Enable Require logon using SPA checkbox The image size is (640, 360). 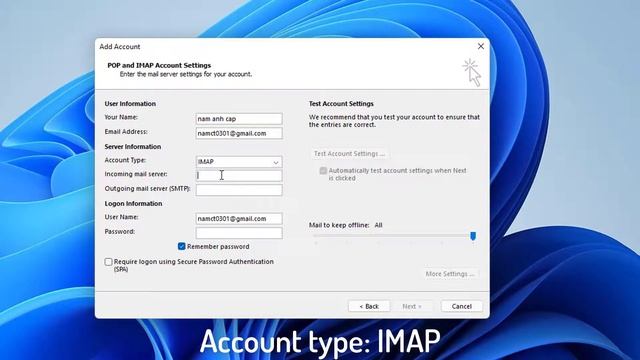tap(108, 262)
